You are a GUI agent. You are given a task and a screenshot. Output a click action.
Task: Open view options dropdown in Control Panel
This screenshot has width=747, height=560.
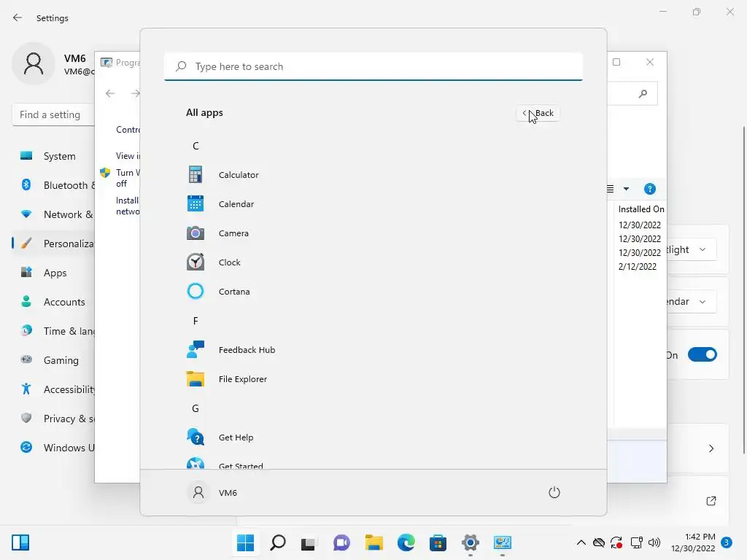pos(626,189)
